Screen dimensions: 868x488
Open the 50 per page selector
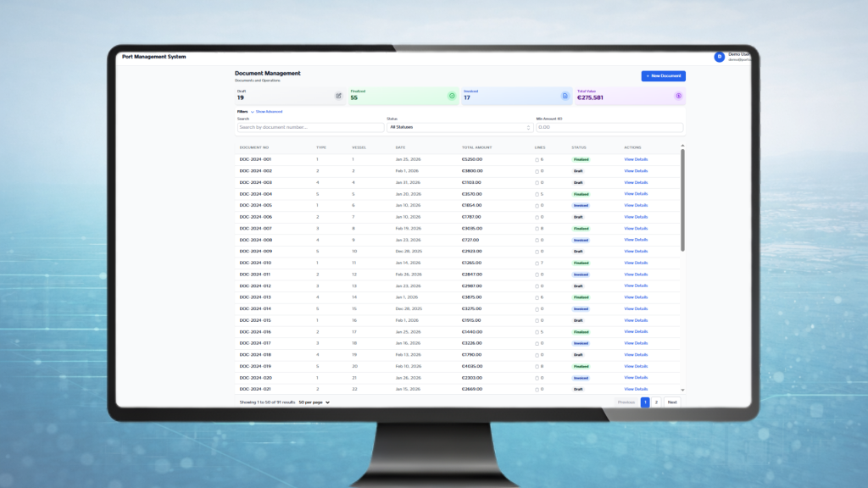(314, 402)
